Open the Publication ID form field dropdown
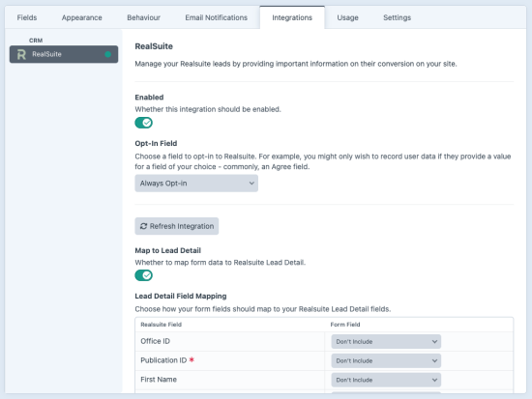 click(x=386, y=360)
